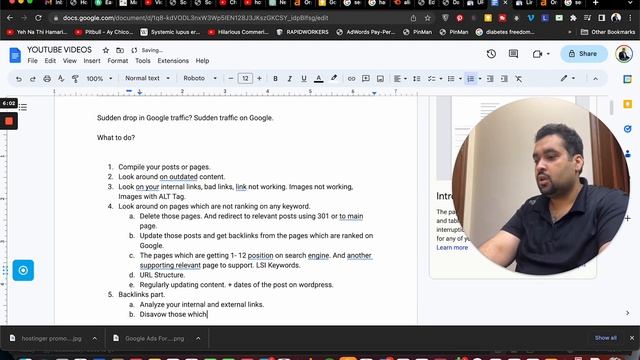Open the Meet camera dropdown

541,53
